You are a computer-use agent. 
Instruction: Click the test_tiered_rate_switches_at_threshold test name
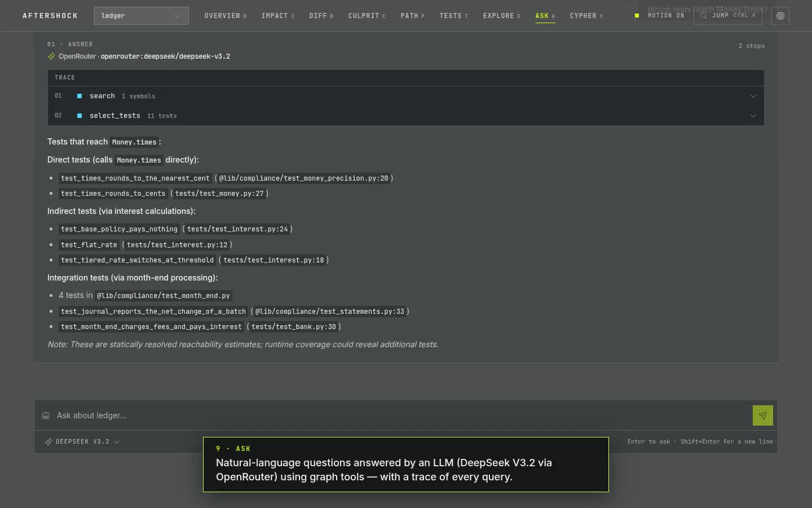coord(137,260)
